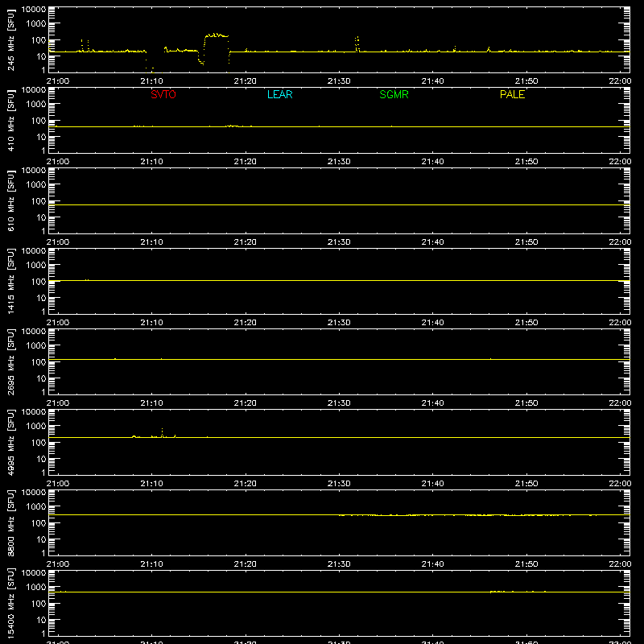Click the 22:00 tick under the 245 MHz plot

(620, 81)
